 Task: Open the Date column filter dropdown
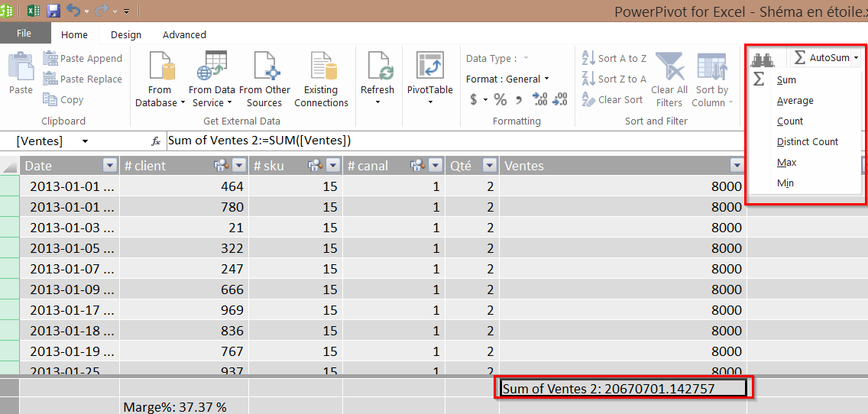[x=109, y=166]
